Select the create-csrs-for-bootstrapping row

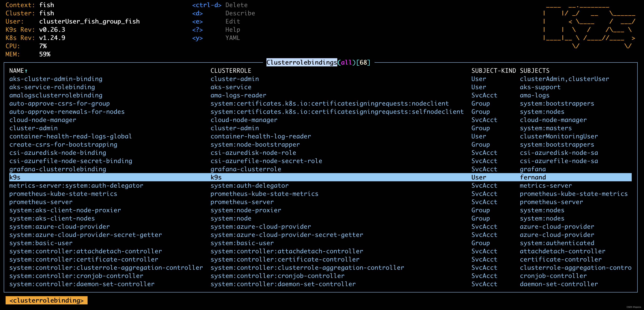click(x=321, y=145)
